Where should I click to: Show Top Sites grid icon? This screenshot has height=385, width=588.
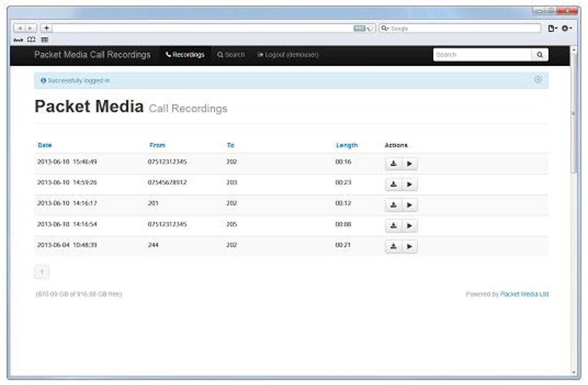(45, 40)
